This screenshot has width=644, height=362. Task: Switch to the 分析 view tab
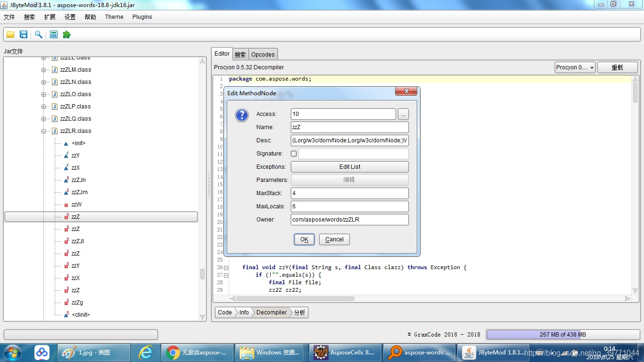(300, 313)
